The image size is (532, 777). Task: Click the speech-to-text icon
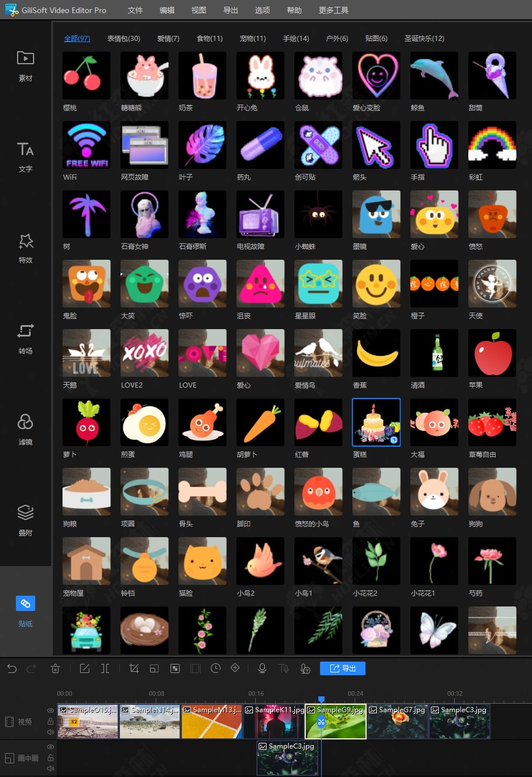pyautogui.click(x=305, y=668)
